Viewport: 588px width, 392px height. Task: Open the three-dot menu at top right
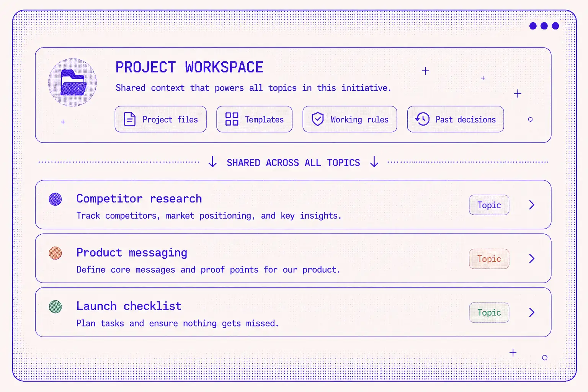pyautogui.click(x=544, y=26)
